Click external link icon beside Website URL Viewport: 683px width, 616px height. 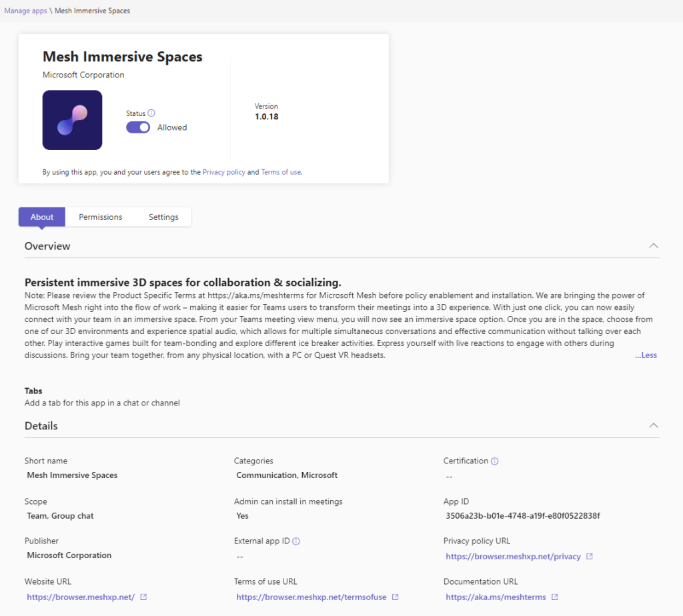click(x=143, y=597)
